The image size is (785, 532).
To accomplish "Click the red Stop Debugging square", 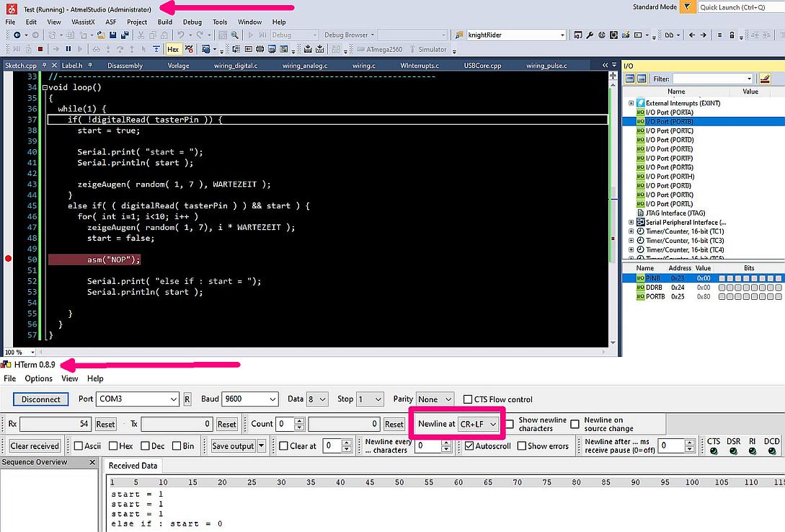I will pyautogui.click(x=40, y=49).
